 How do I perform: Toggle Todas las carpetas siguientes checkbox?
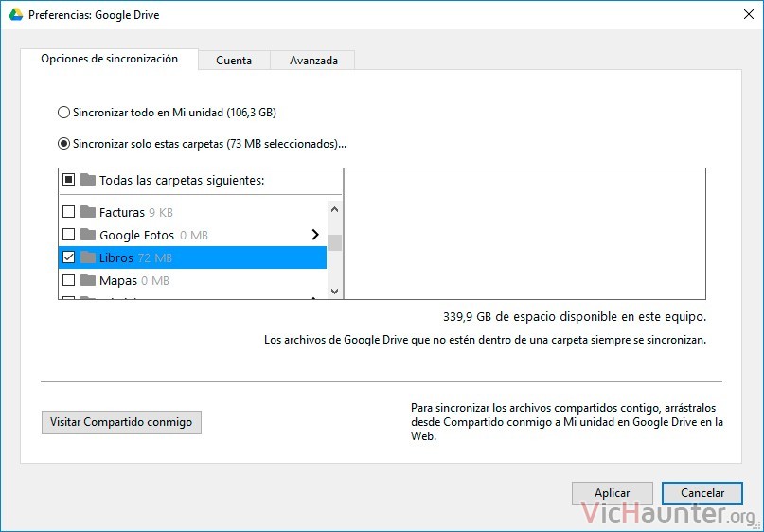click(x=69, y=180)
